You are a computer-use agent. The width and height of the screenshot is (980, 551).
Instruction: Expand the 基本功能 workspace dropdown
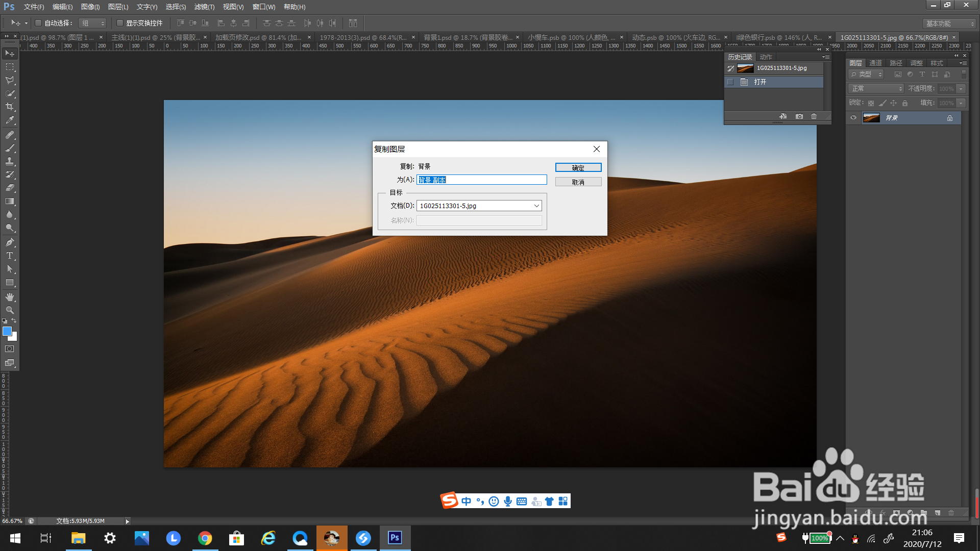click(x=949, y=23)
